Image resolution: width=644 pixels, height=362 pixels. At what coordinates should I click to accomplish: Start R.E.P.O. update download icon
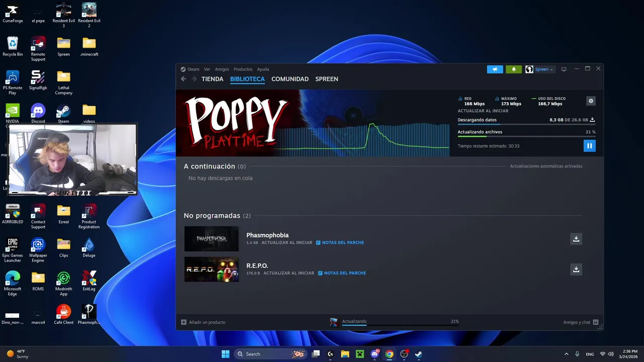576,269
